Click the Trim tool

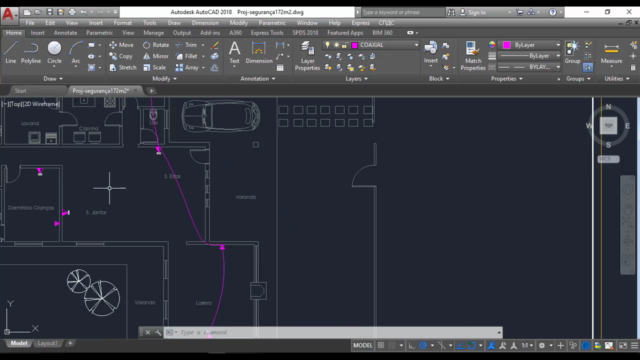pos(186,45)
